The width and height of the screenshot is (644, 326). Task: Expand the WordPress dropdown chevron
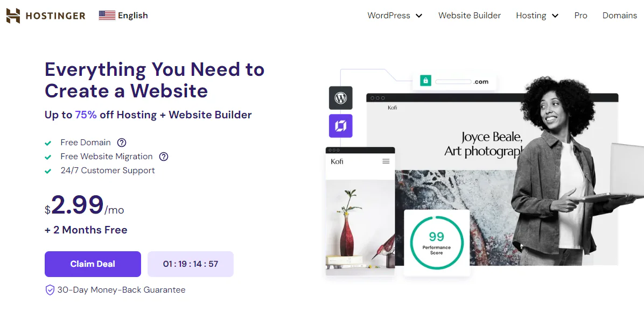coord(419,16)
